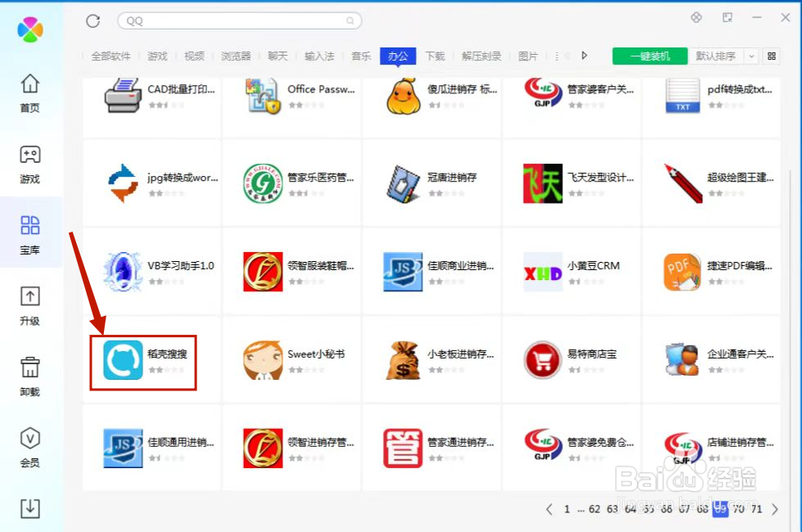This screenshot has height=532, width=802.
Task: Click the magnifier icon in the search box
Action: pos(350,21)
